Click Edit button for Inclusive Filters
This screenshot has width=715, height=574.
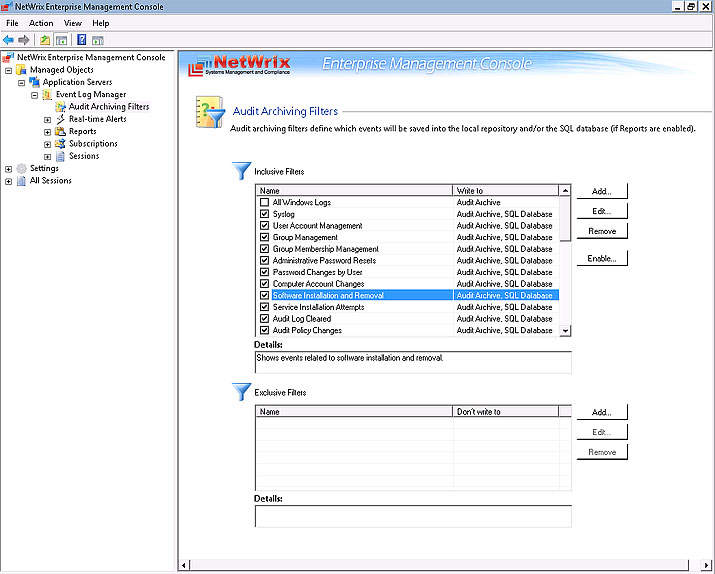pyautogui.click(x=602, y=211)
